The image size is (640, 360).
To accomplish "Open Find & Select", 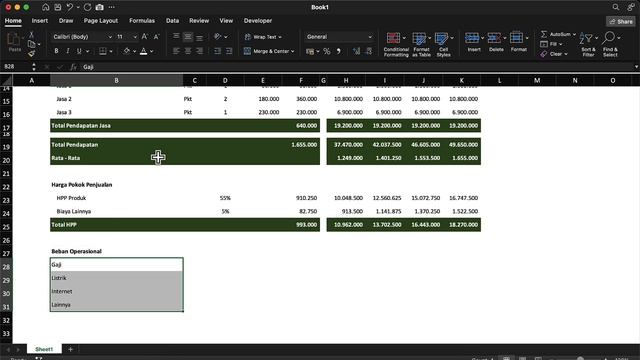I will click(610, 44).
